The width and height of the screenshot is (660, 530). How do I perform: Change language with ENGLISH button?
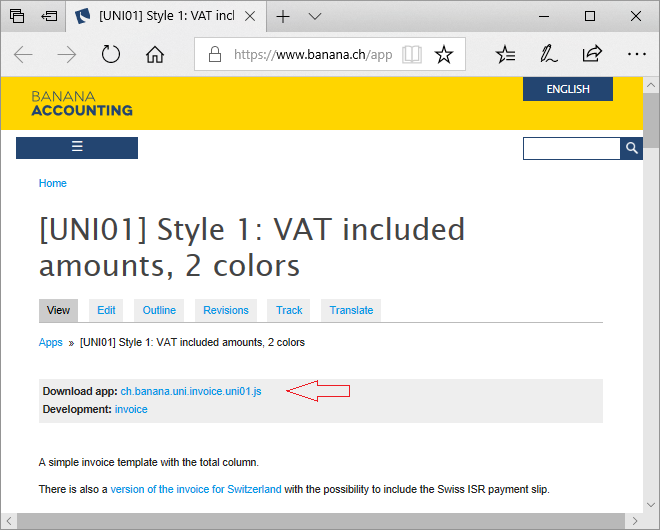(x=568, y=89)
